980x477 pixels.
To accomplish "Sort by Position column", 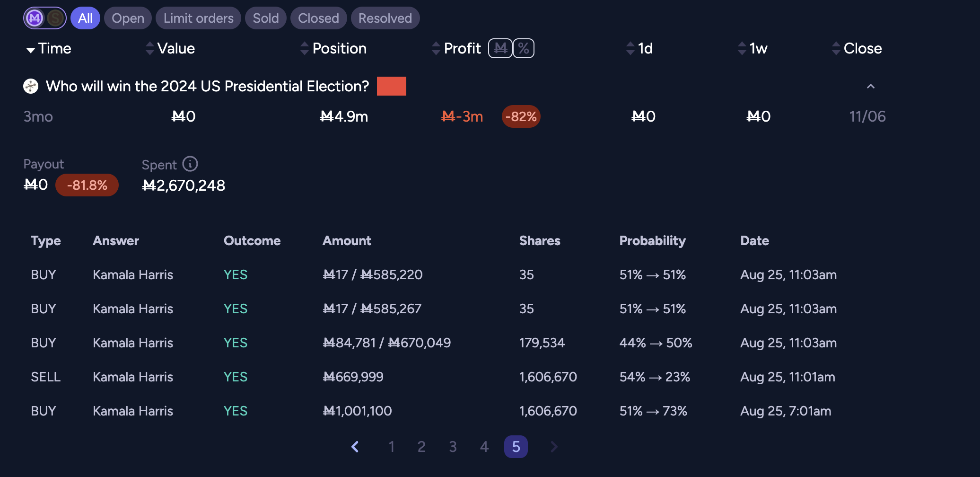I will [x=333, y=48].
